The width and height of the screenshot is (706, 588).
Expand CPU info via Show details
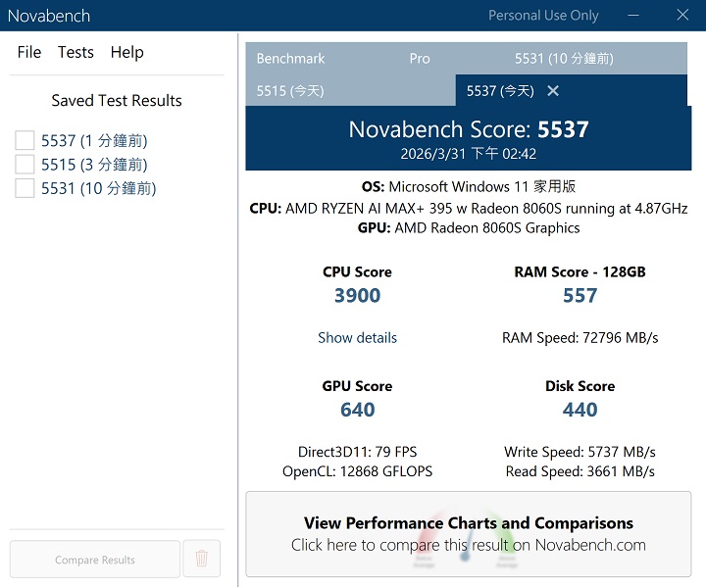point(357,338)
